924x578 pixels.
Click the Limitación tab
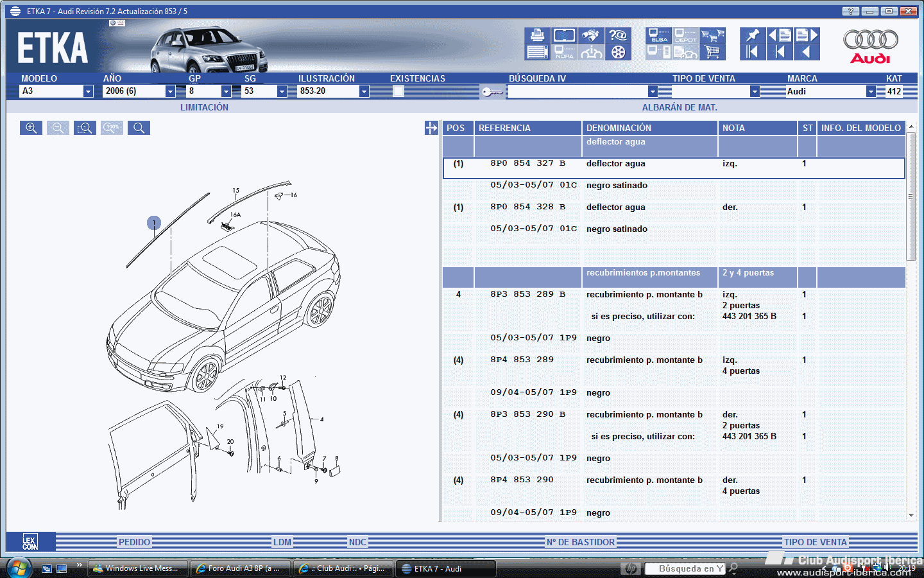coord(204,107)
